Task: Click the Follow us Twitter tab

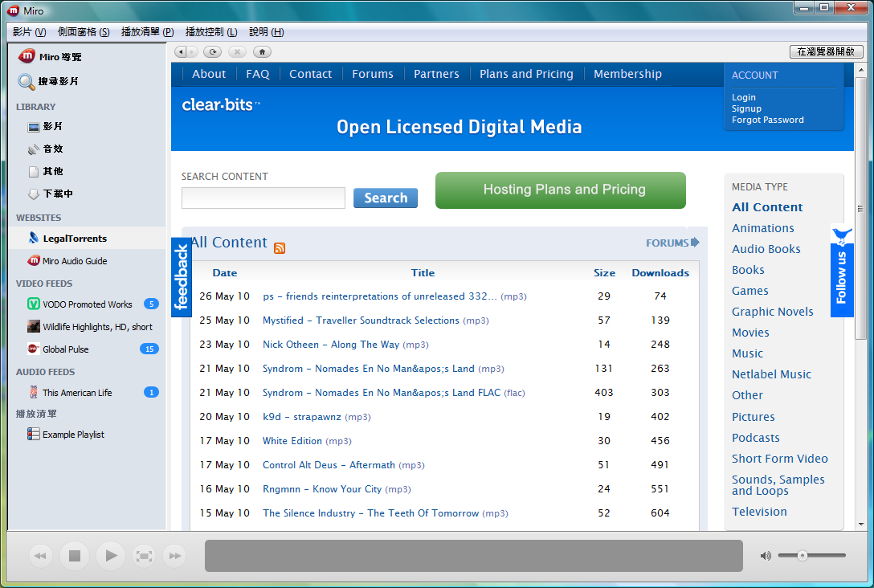Action: point(842,271)
